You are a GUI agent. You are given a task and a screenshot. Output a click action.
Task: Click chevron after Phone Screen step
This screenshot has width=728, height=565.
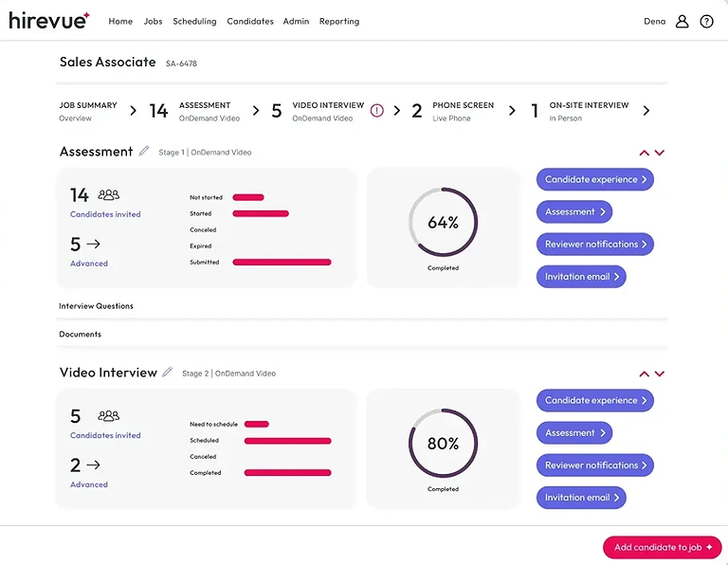[x=512, y=111]
